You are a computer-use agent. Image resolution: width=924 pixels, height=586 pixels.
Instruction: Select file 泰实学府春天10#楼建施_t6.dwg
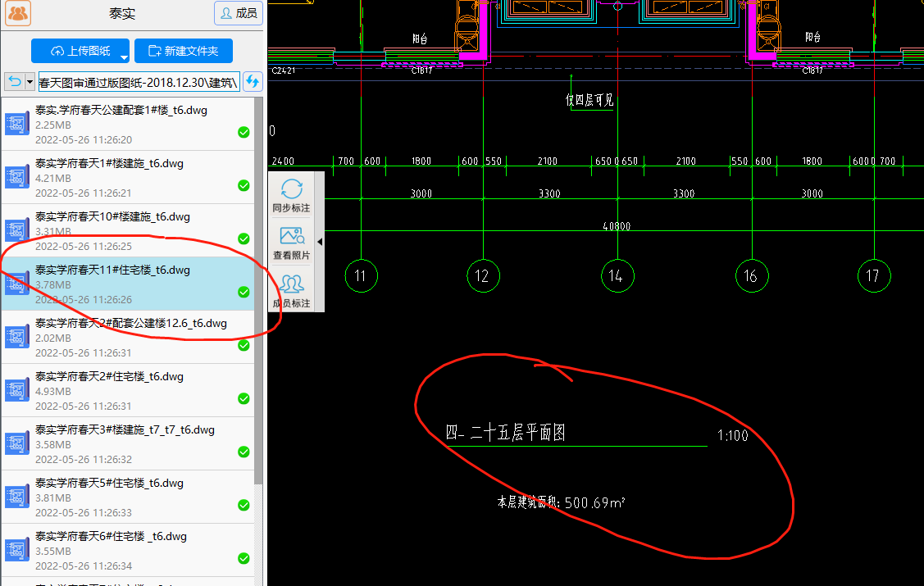coord(128,230)
